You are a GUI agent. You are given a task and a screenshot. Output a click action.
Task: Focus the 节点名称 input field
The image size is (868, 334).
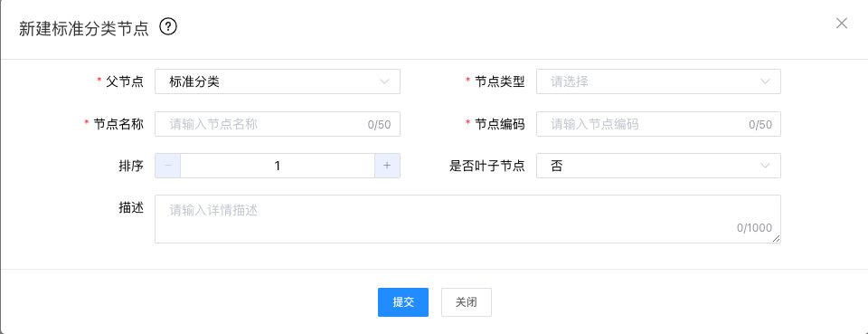(278, 124)
